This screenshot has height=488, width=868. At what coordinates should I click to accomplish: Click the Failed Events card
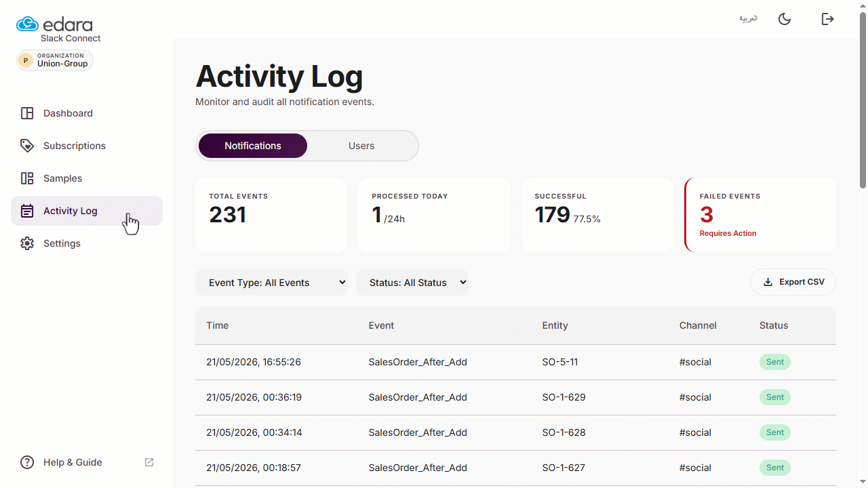click(760, 215)
